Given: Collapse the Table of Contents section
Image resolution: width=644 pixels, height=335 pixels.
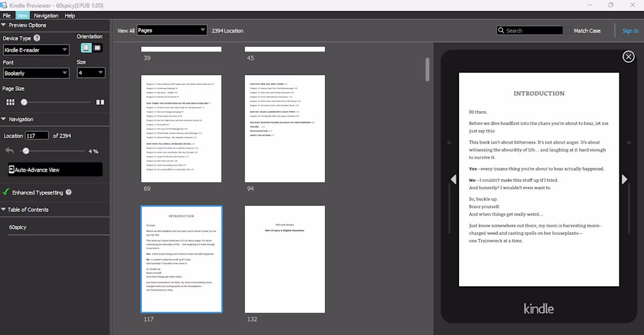Looking at the screenshot, I should (x=4, y=209).
